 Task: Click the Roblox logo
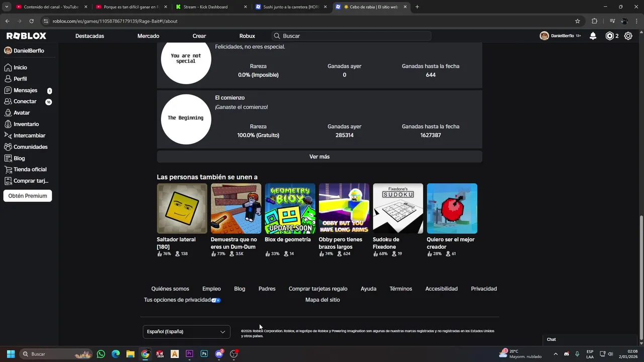coord(26,36)
